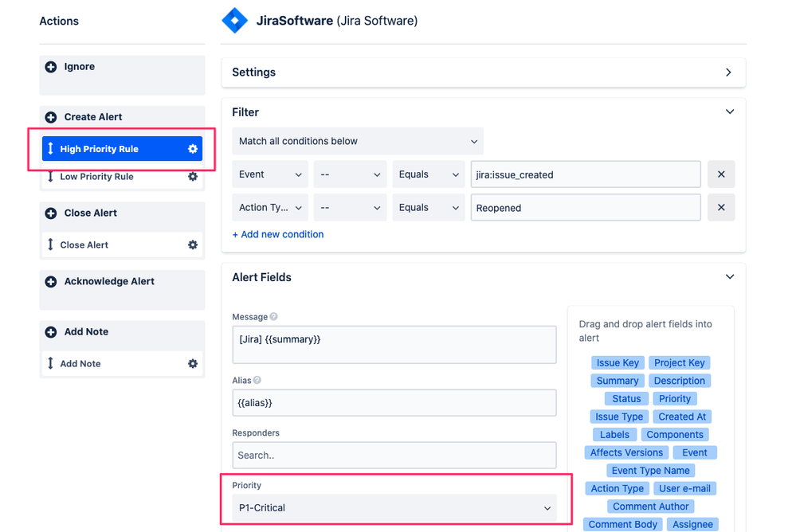Click the reorder handle on High Priority Rule
Screen dimensions: 796x532
point(50,149)
